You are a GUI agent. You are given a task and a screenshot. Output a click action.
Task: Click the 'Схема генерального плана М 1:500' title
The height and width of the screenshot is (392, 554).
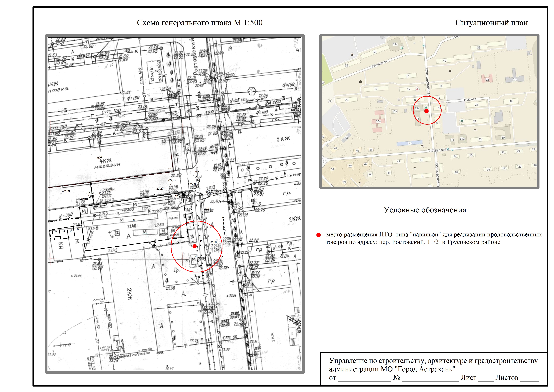click(200, 23)
